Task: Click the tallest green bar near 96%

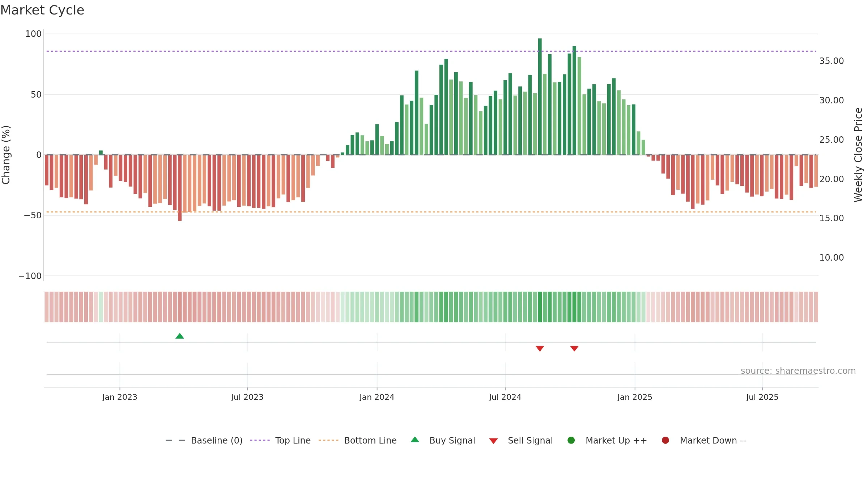Action: 540,97
